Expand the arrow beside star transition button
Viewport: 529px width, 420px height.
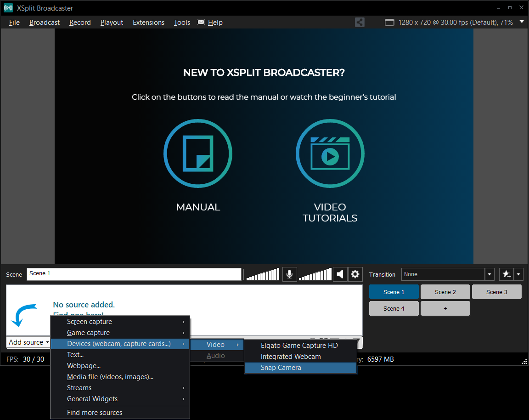518,274
